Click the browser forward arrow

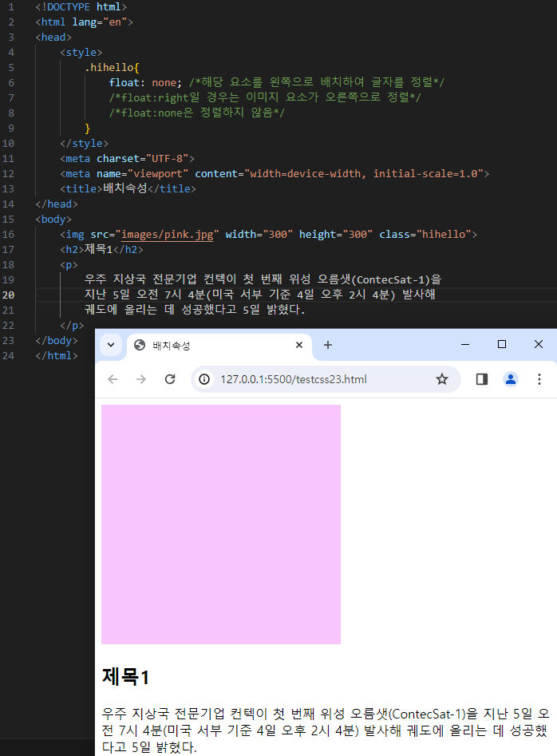141,379
